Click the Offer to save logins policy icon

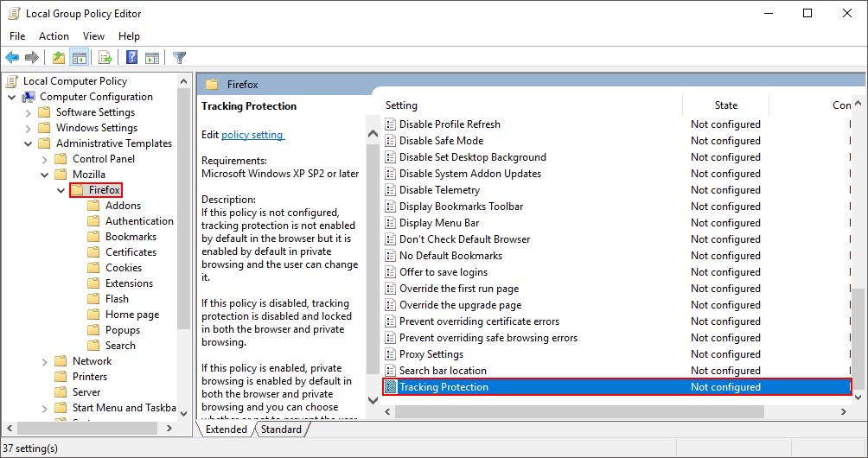click(390, 272)
